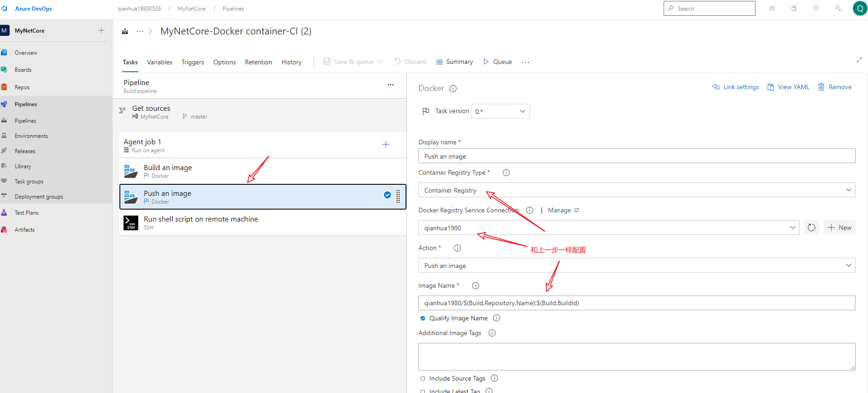
Task: Enable Include Source Tags checkbox
Action: point(423,379)
